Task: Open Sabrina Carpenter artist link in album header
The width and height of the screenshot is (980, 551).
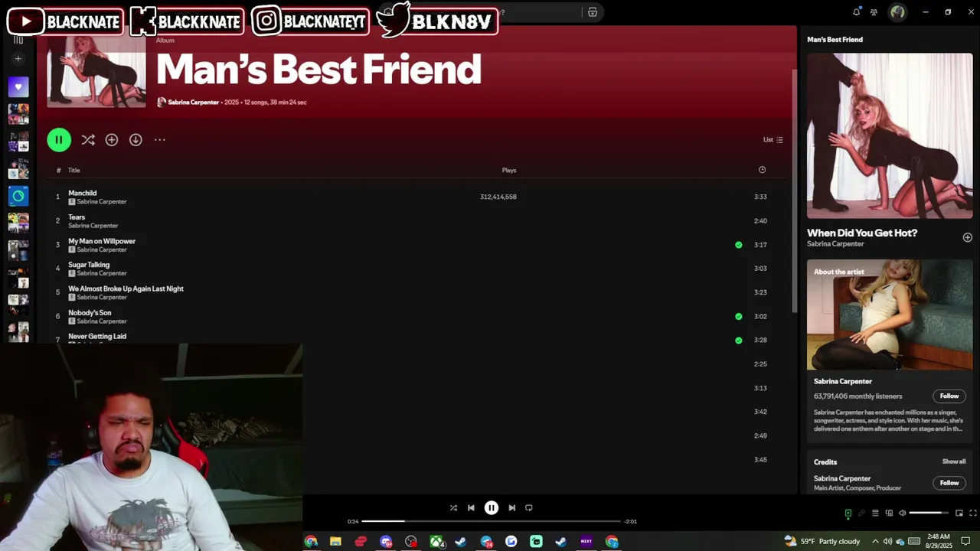Action: [193, 102]
